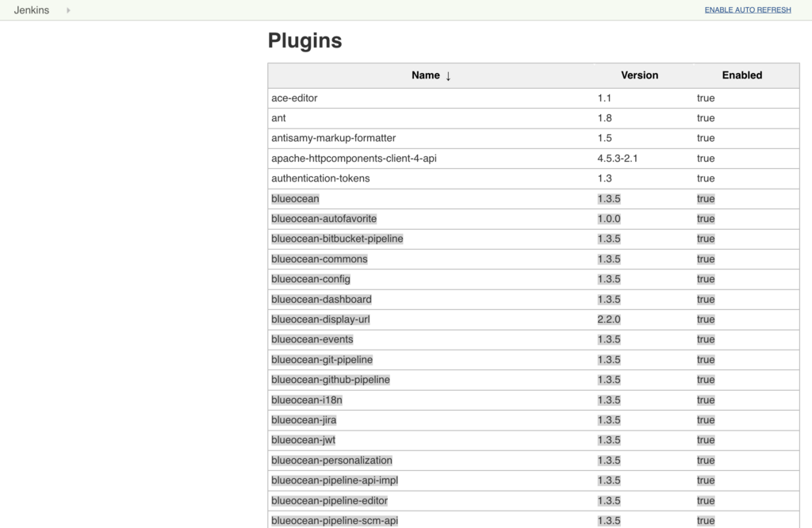Click the Enabled value for blueocean-events

click(x=705, y=339)
